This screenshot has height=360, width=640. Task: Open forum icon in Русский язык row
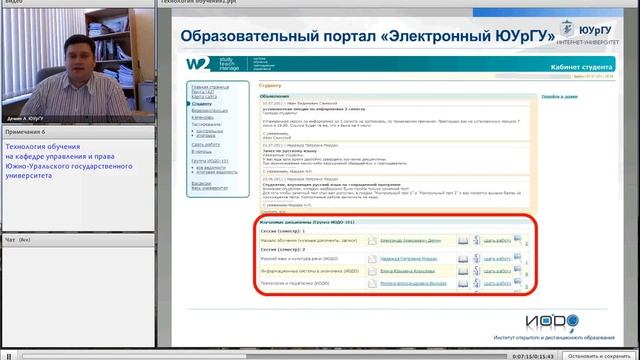(x=517, y=257)
